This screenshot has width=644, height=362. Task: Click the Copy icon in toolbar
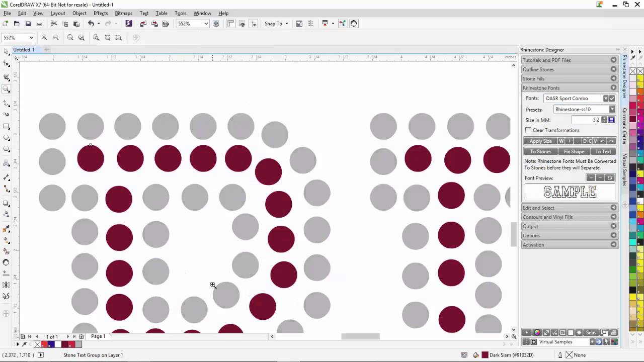65,24
